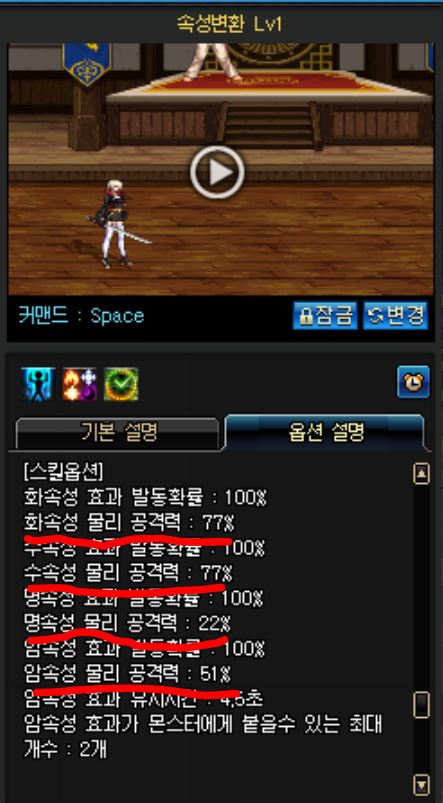Select the green checkmark ring icon
Screen dimensions: 443x803
121,384
